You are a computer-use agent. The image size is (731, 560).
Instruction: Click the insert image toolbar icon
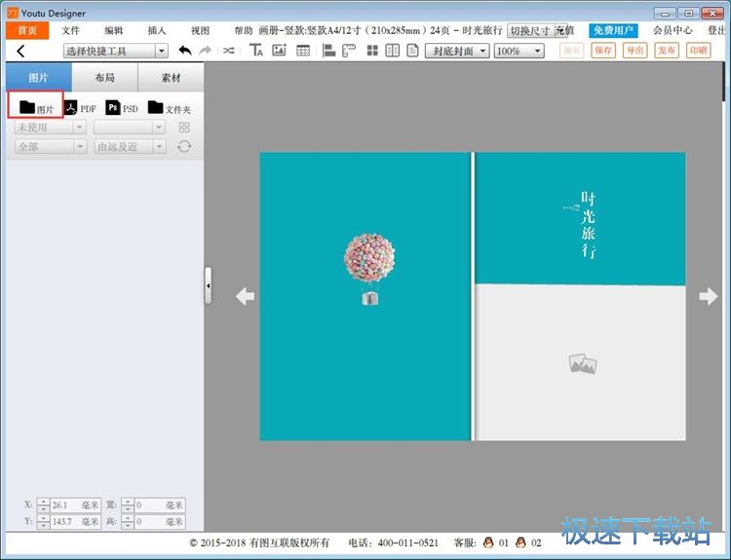point(280,51)
